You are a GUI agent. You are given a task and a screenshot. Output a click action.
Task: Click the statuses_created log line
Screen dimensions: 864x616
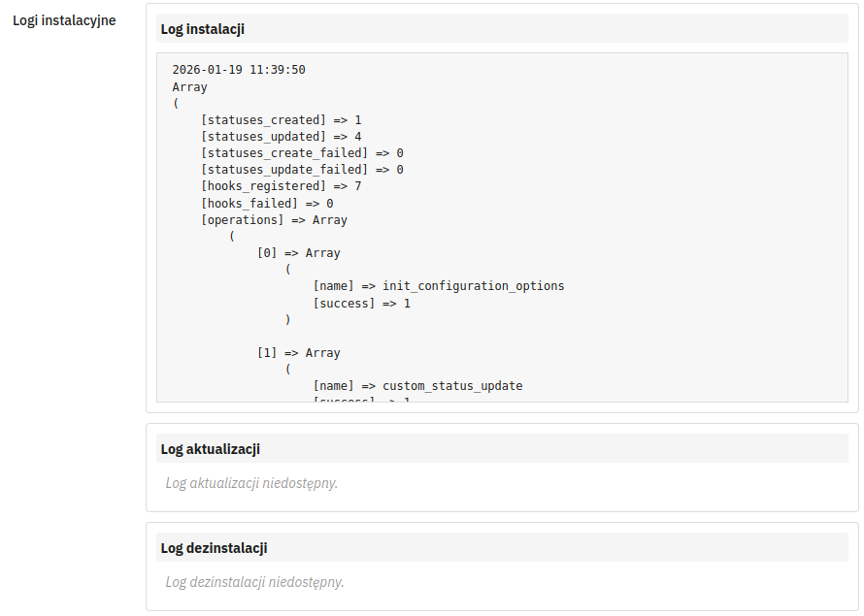(x=281, y=120)
